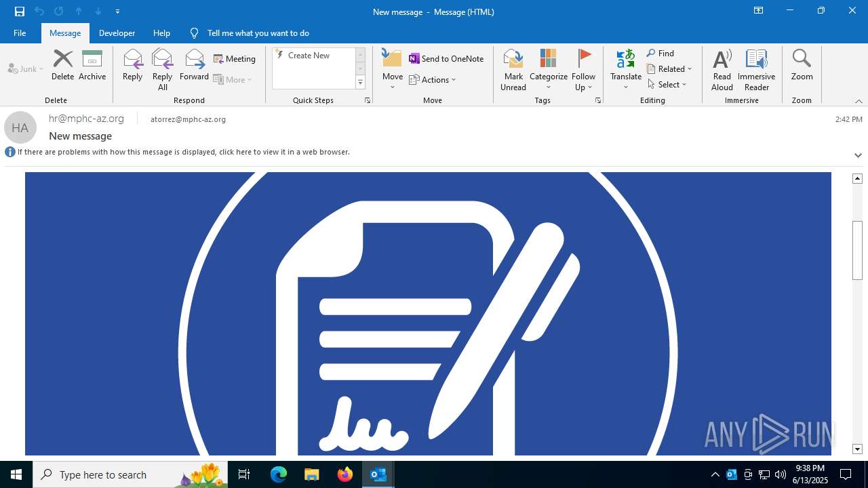Click the document signature image
The width and height of the screenshot is (868, 488).
428,314
